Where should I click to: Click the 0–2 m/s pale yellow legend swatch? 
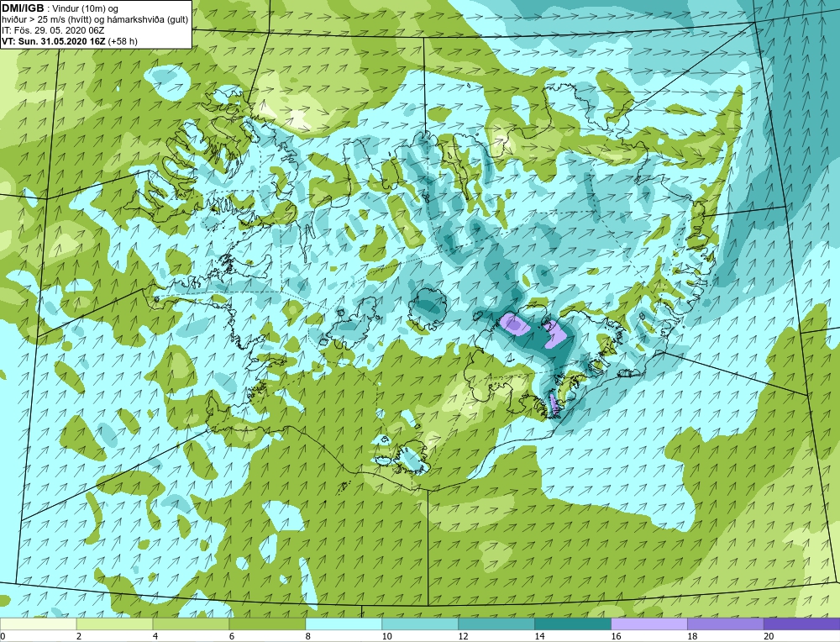tap(39, 624)
